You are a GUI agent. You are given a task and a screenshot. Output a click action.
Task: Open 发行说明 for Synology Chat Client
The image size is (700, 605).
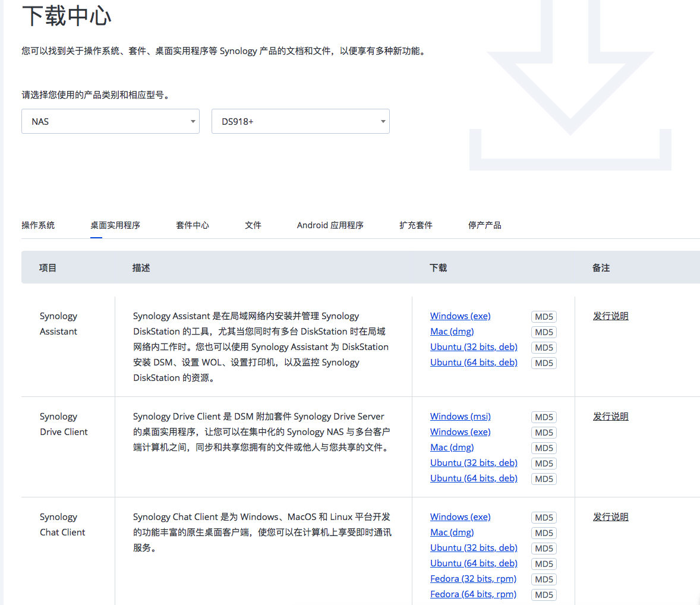pos(610,517)
